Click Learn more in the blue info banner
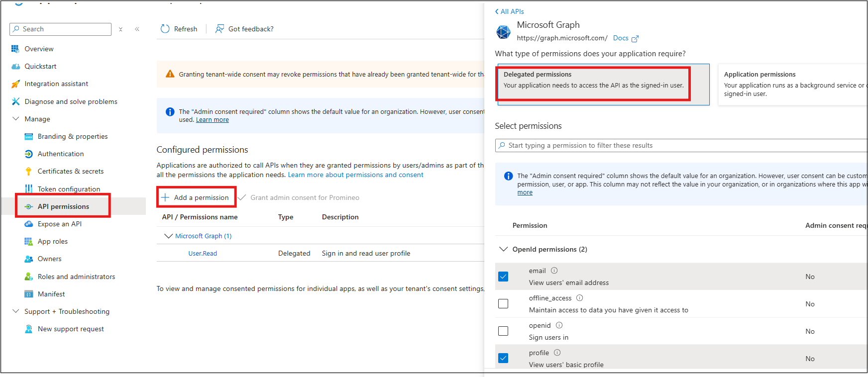 (x=213, y=120)
